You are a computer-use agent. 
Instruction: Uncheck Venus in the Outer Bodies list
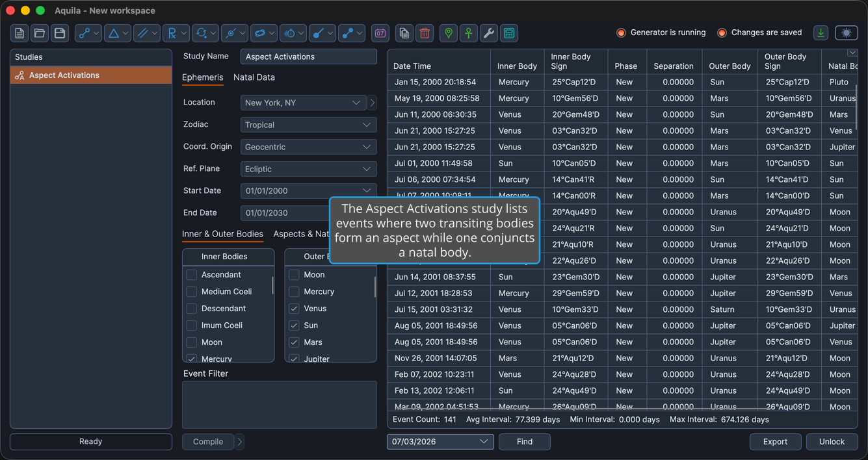coord(294,309)
